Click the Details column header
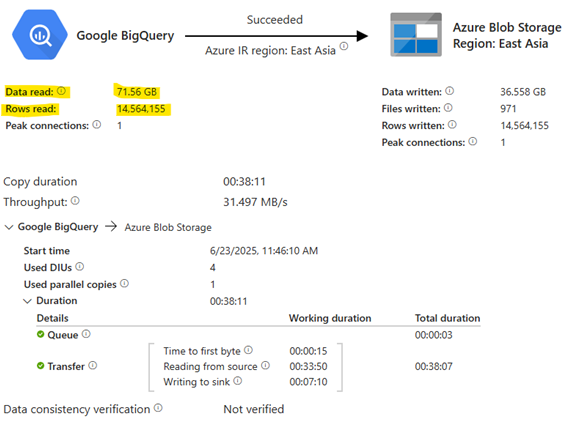Screen dimensions: 570x426 [52, 318]
